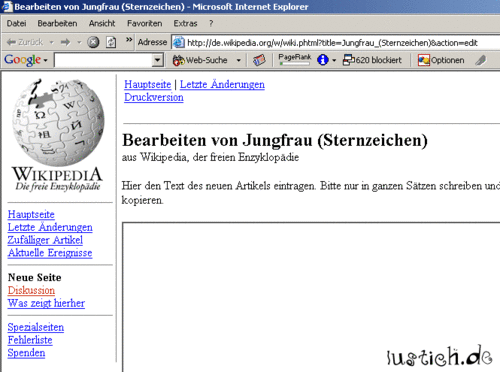Click the Internet Explorer title bar icon
Viewport: 500px width, 372px height.
point(7,7)
